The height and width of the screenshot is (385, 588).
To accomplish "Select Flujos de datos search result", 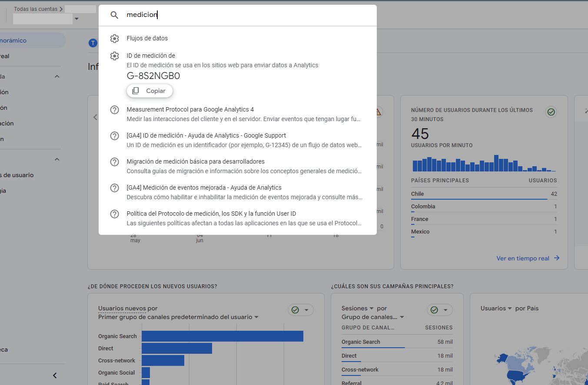I will [x=238, y=39].
